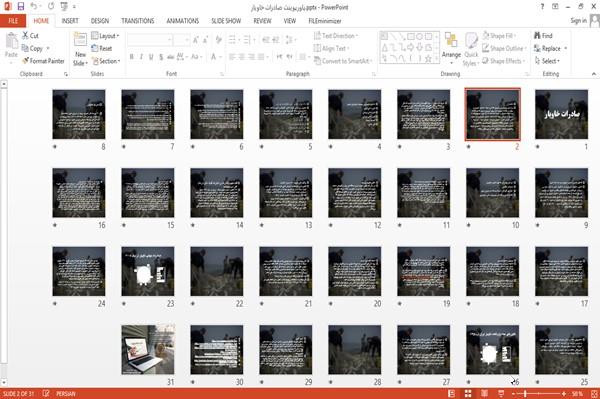This screenshot has width=600, height=399.
Task: Click Clear All Formatting icon
Action: pos(218,39)
